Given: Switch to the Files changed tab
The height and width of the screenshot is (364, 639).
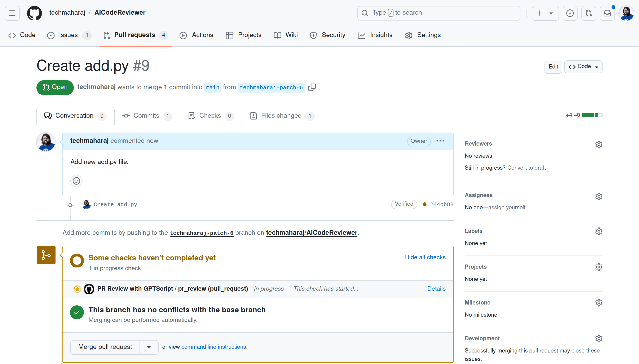Looking at the screenshot, I should pyautogui.click(x=282, y=116).
